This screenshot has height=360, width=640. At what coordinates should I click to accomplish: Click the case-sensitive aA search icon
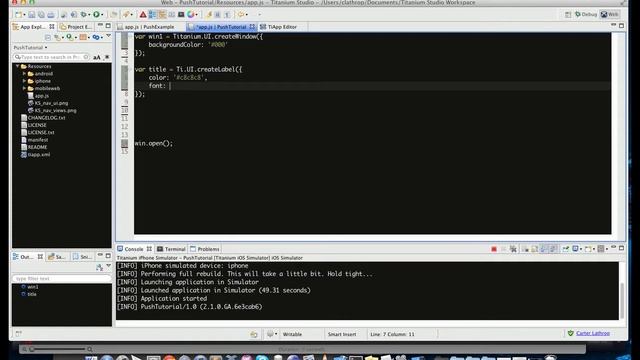point(97,57)
